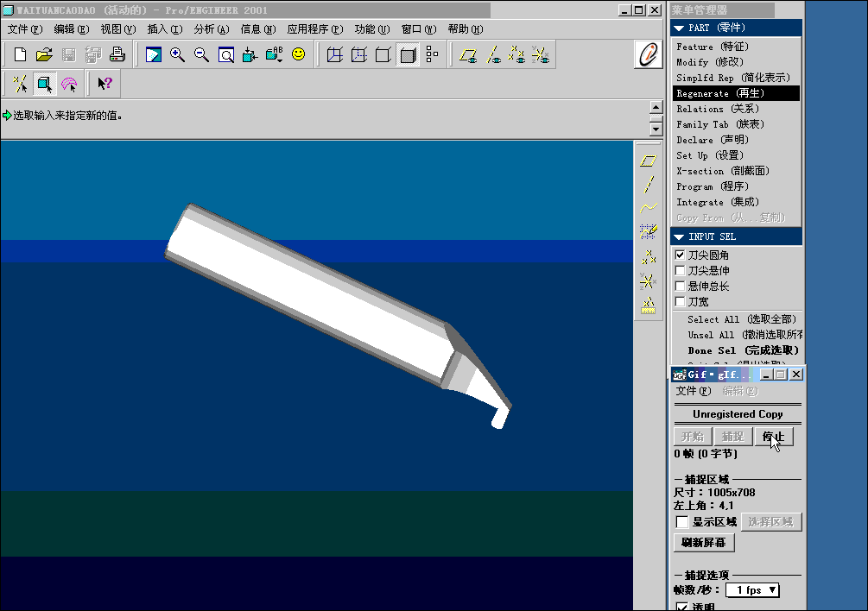Select the shaded display mode icon
Image resolution: width=868 pixels, height=611 pixels.
point(408,54)
